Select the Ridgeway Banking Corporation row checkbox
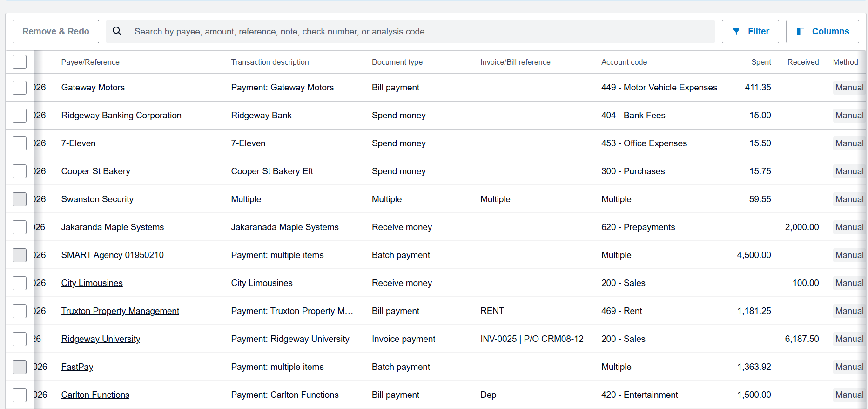868x409 pixels. point(20,115)
